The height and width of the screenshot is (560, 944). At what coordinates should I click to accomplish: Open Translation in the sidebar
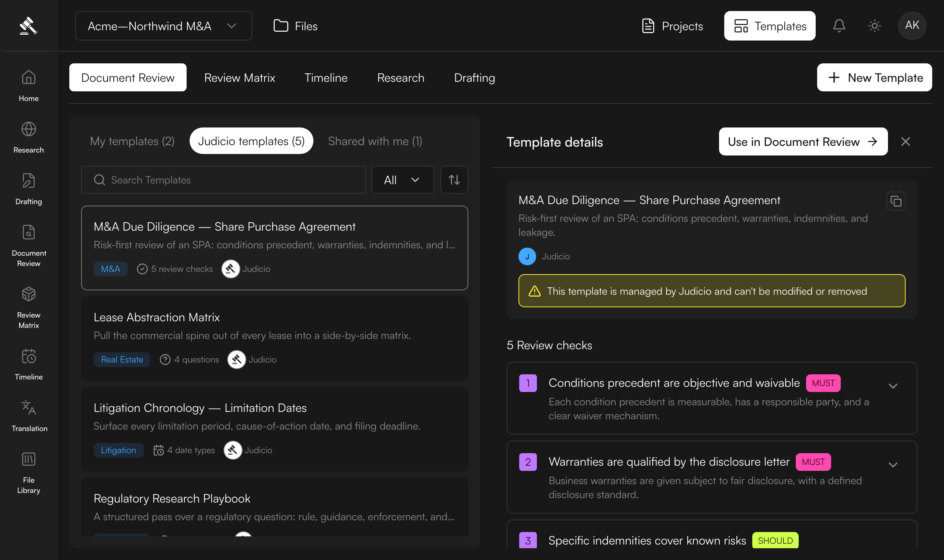[29, 416]
